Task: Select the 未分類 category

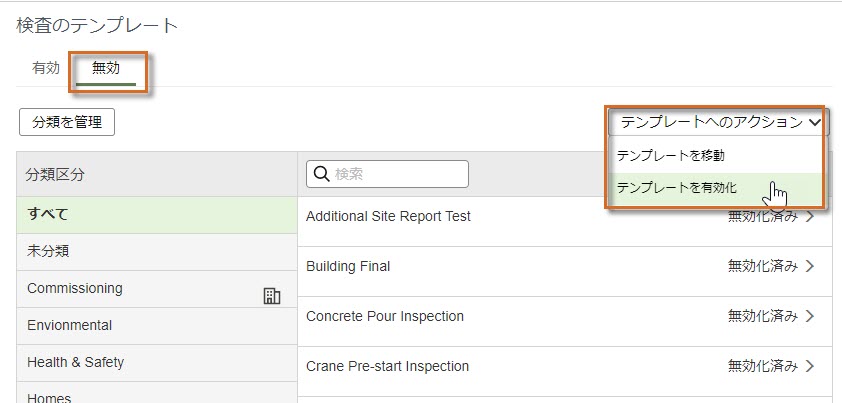Action: click(157, 252)
